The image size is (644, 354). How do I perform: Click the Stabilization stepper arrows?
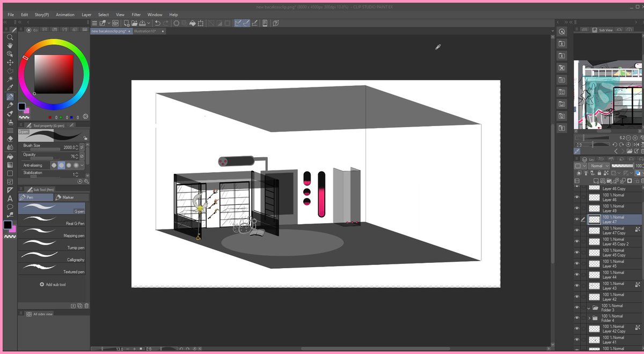pyautogui.click(x=77, y=174)
